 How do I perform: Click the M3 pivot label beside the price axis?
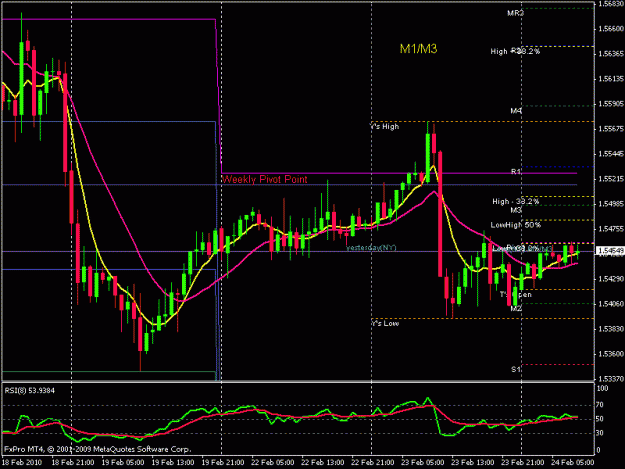[x=516, y=210]
